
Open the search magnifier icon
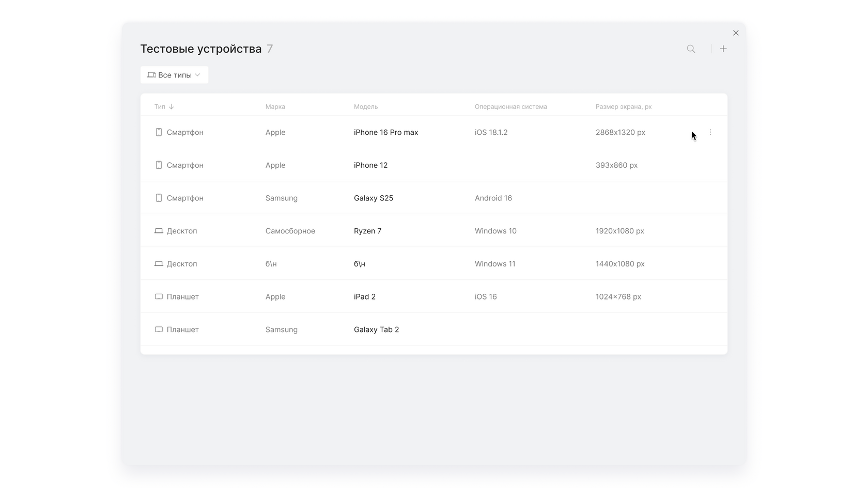coord(691,49)
